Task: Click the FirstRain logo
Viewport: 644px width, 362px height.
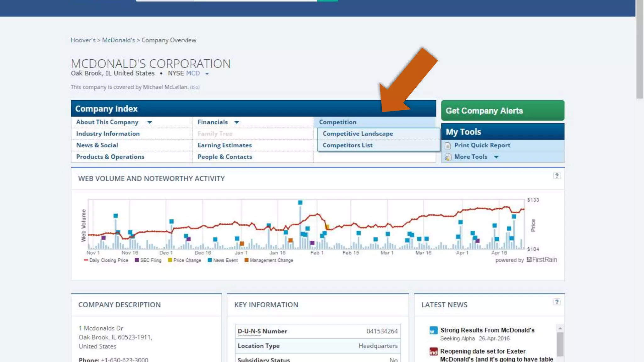Action: coord(541,260)
